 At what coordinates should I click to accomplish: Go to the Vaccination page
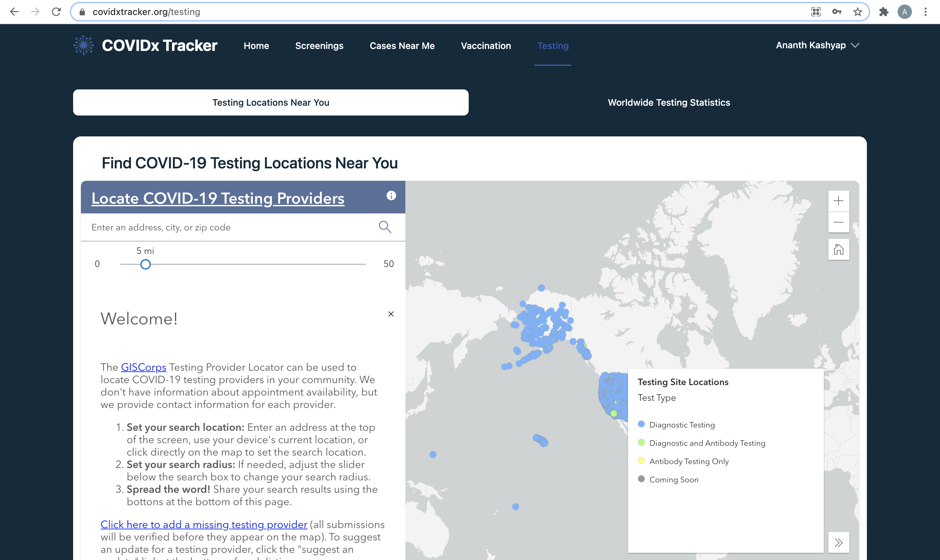point(486,46)
